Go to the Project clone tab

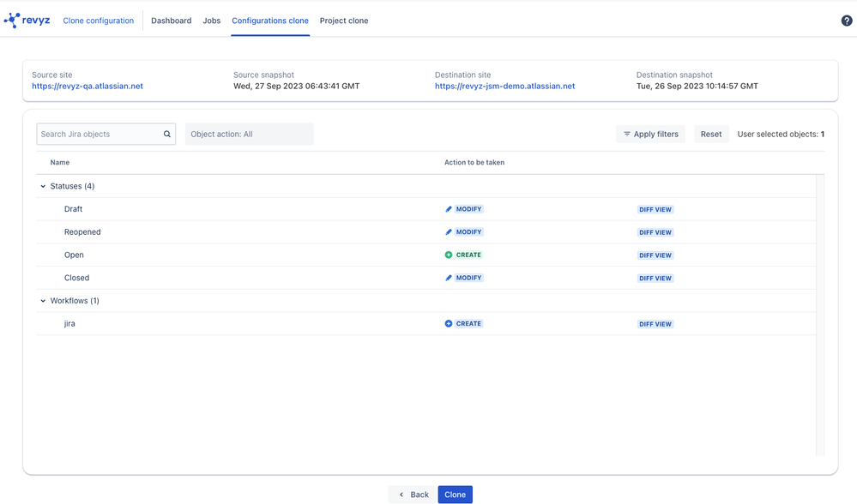[344, 21]
